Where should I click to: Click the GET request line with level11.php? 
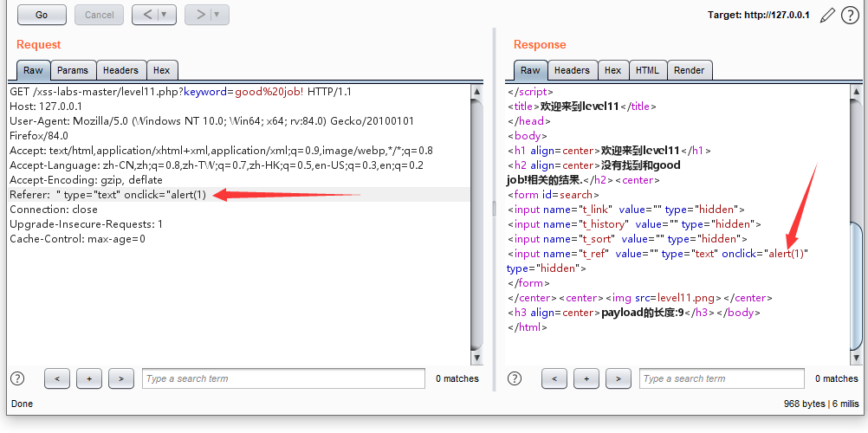pos(180,91)
